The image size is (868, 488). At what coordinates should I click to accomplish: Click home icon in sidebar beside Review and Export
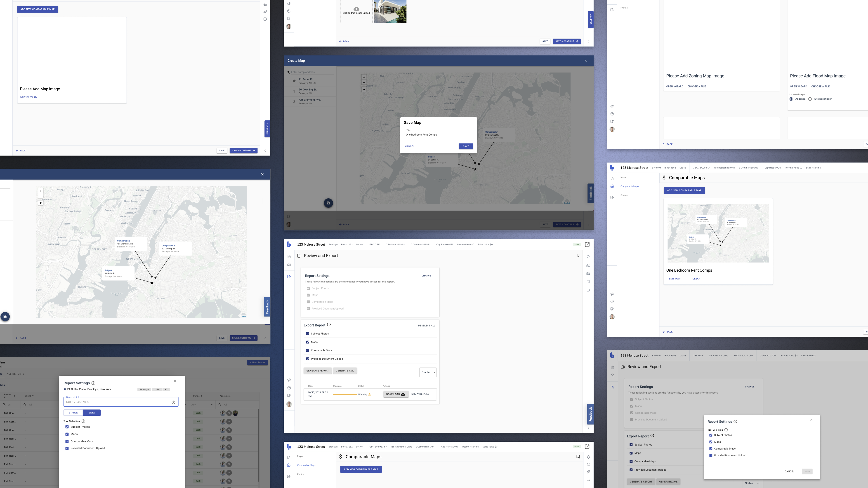pyautogui.click(x=289, y=265)
